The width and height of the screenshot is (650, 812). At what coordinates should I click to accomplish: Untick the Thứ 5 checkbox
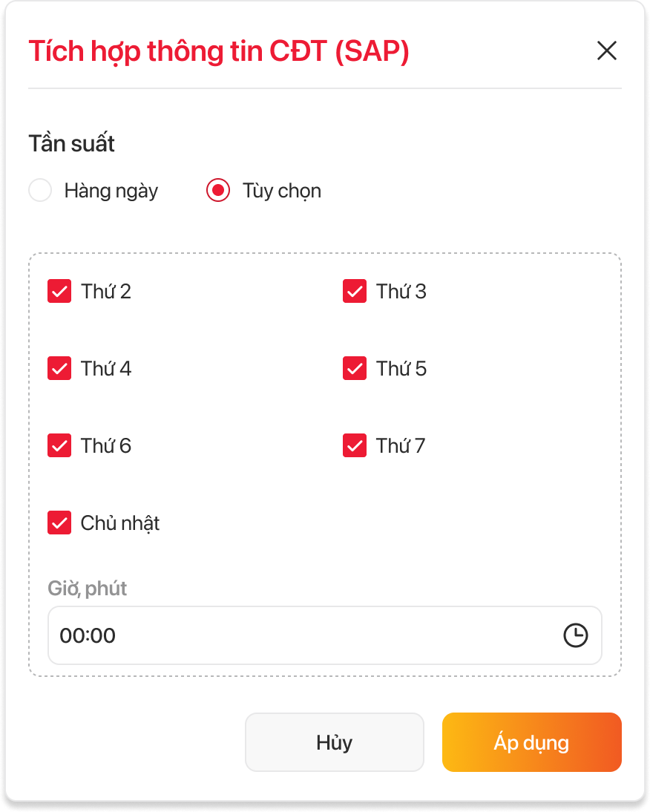tap(355, 369)
